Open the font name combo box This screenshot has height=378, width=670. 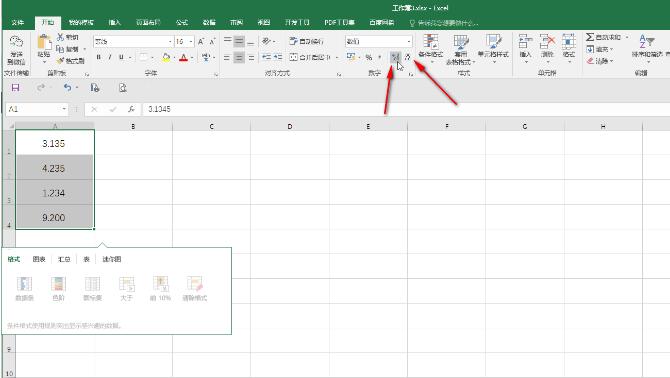click(133, 41)
